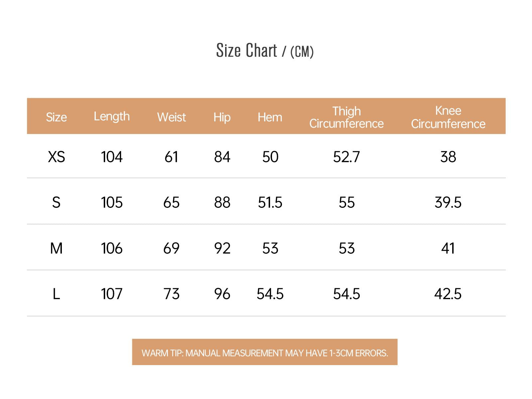Select the XS waist value 61
The image size is (532, 399).
(x=171, y=157)
